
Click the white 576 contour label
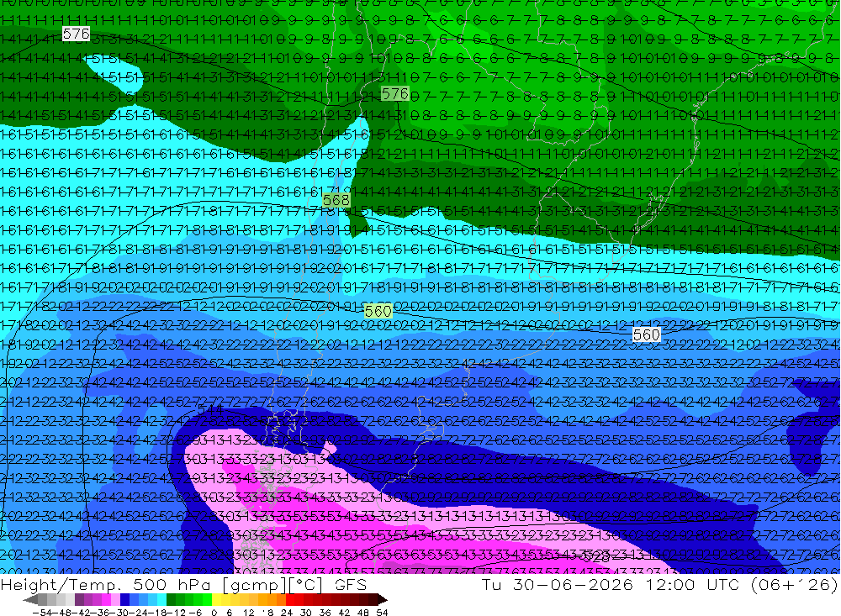(x=76, y=34)
